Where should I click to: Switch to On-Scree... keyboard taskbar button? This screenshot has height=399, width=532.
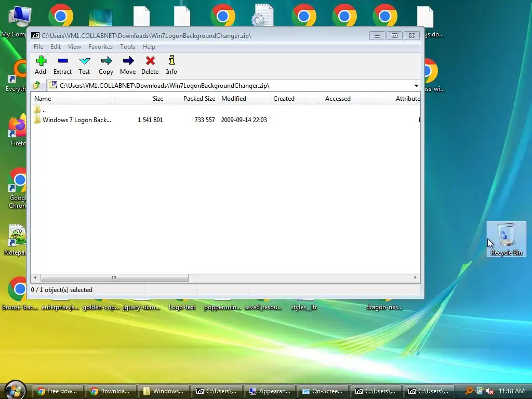pyautogui.click(x=323, y=391)
